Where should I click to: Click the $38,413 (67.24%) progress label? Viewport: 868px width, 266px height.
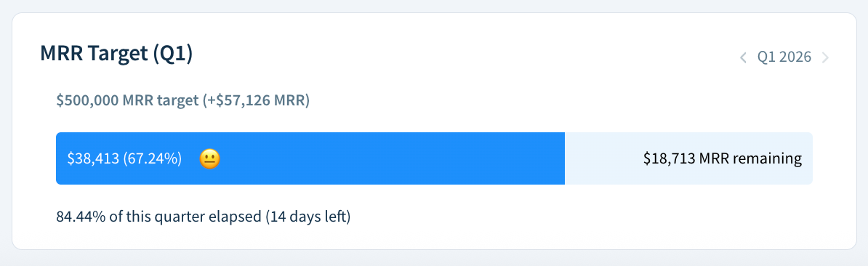pyautogui.click(x=124, y=158)
